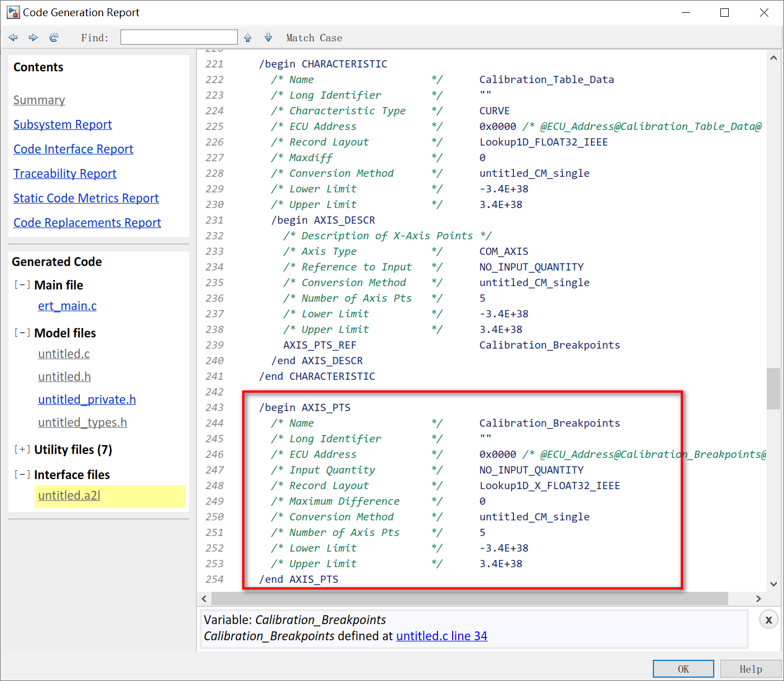
Task: Collapse the Model files section
Action: click(x=22, y=333)
